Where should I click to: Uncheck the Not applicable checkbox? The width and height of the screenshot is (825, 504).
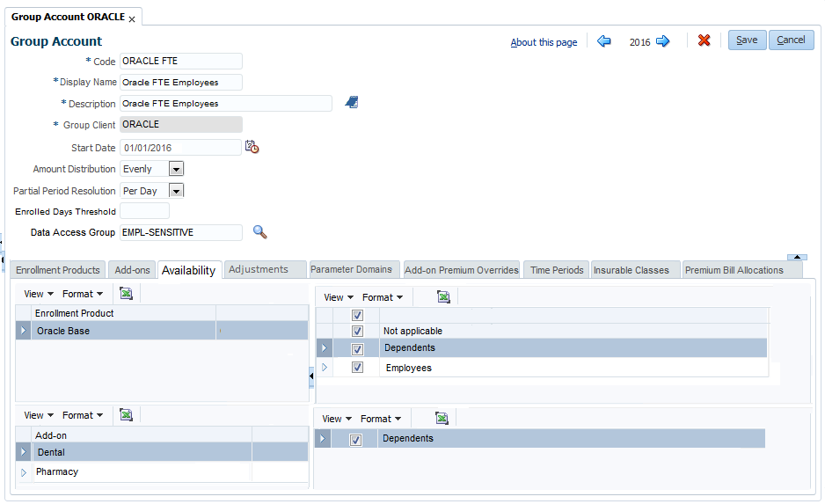357,331
